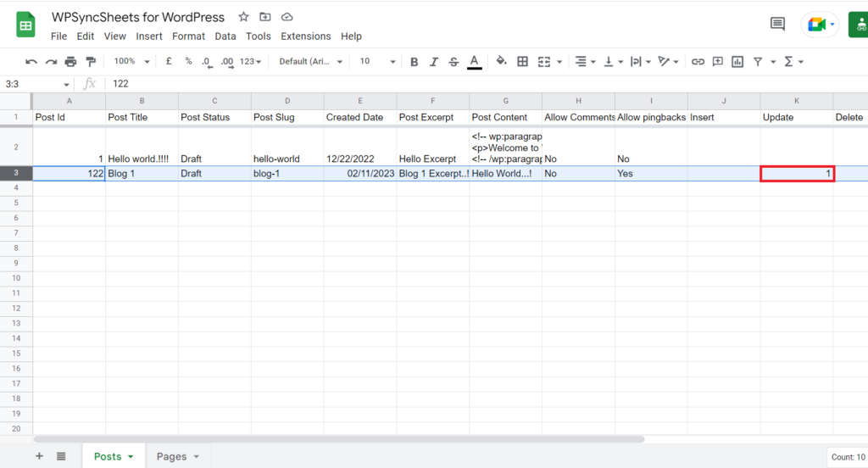Open the View menu
Image resolution: width=868 pixels, height=468 pixels.
tap(114, 36)
